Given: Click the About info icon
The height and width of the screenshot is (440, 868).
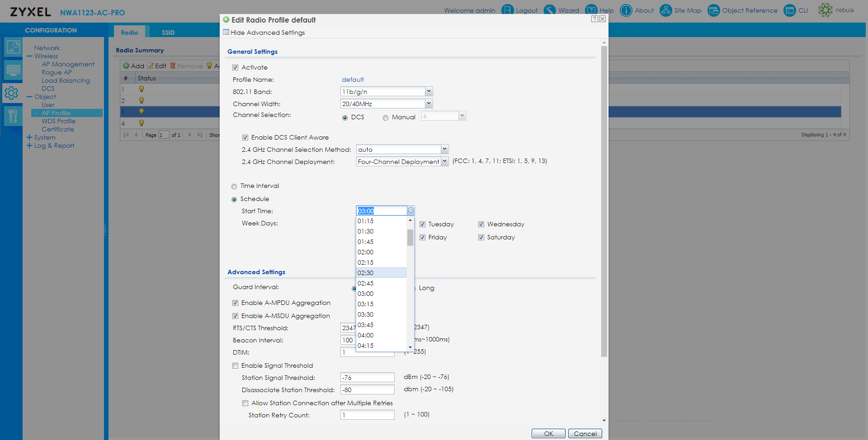Looking at the screenshot, I should pos(626,10).
